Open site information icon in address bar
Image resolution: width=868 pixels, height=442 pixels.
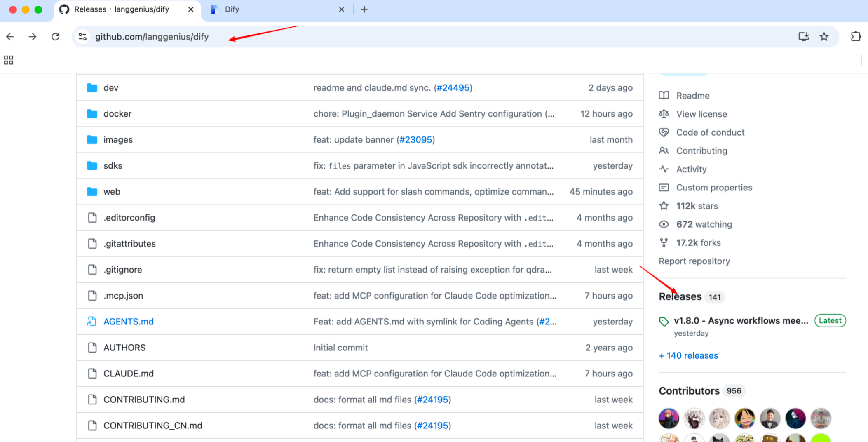click(82, 37)
